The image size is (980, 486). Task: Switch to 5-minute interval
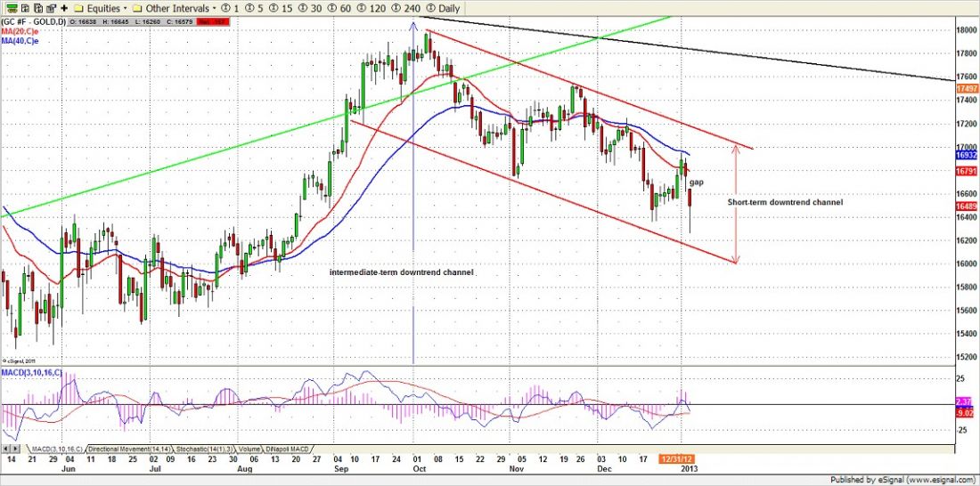(x=255, y=8)
